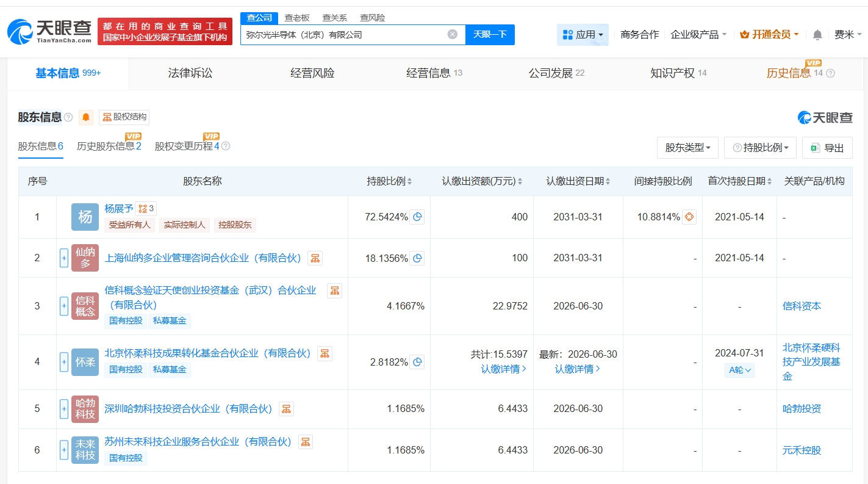
Task: Open 信科资本 related institution link
Action: point(802,306)
